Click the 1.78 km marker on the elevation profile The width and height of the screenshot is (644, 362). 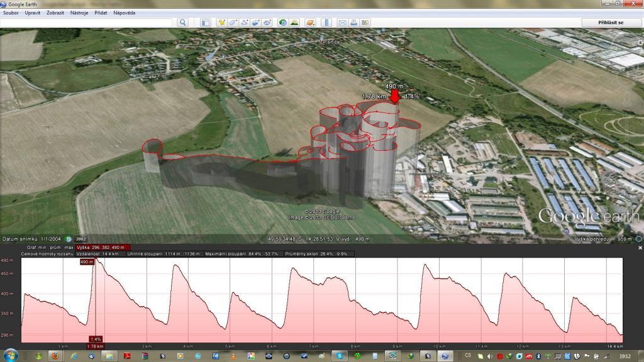click(96, 346)
